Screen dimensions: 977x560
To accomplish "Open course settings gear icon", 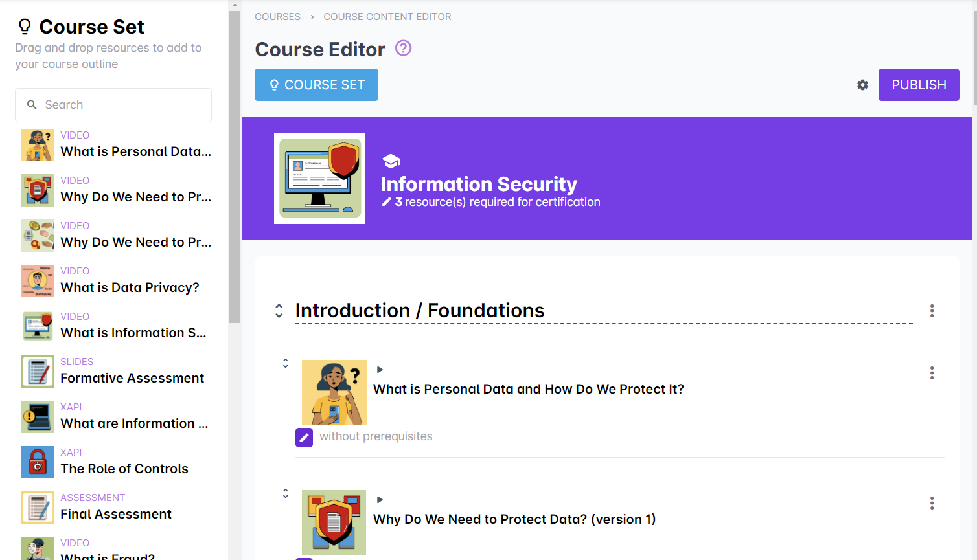I will (x=862, y=85).
